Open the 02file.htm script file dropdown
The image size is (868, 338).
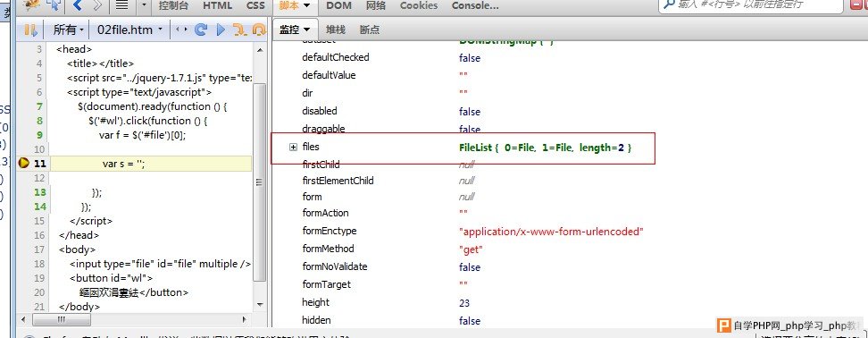point(129,30)
